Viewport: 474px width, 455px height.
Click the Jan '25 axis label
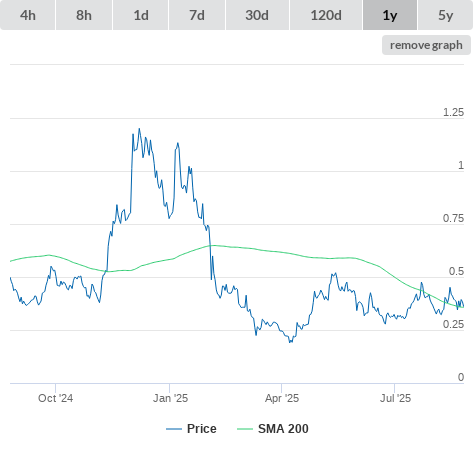click(170, 398)
